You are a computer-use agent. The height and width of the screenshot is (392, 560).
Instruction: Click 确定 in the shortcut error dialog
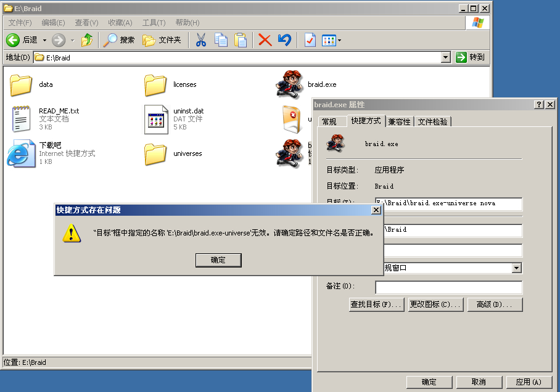218,260
